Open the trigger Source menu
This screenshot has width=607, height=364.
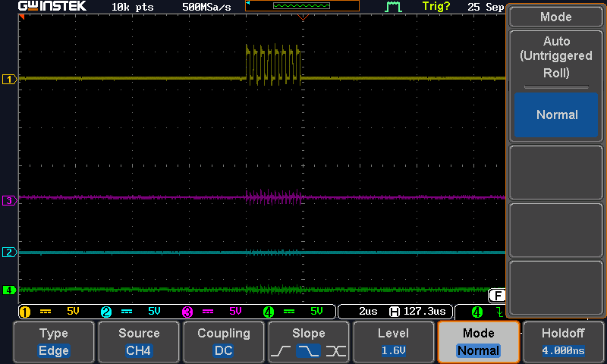(x=139, y=342)
